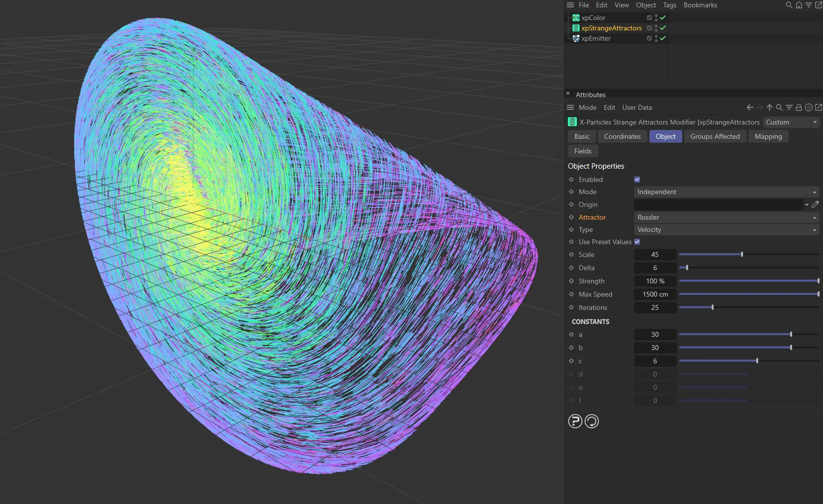The height and width of the screenshot is (504, 823).
Task: Open the Mode dropdown set to Independent
Action: tap(726, 192)
